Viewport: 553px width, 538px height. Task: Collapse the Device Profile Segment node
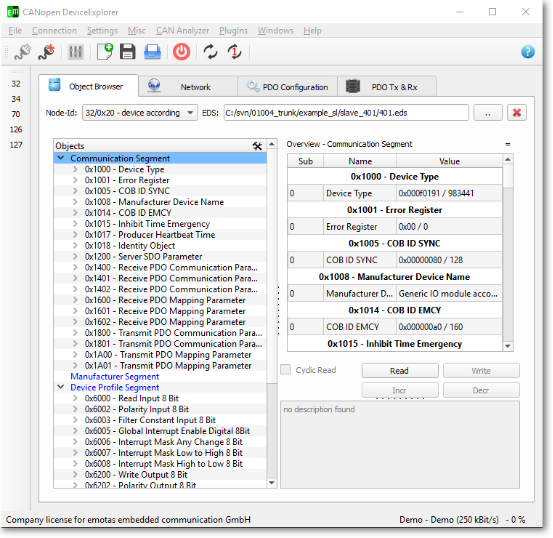(61, 387)
